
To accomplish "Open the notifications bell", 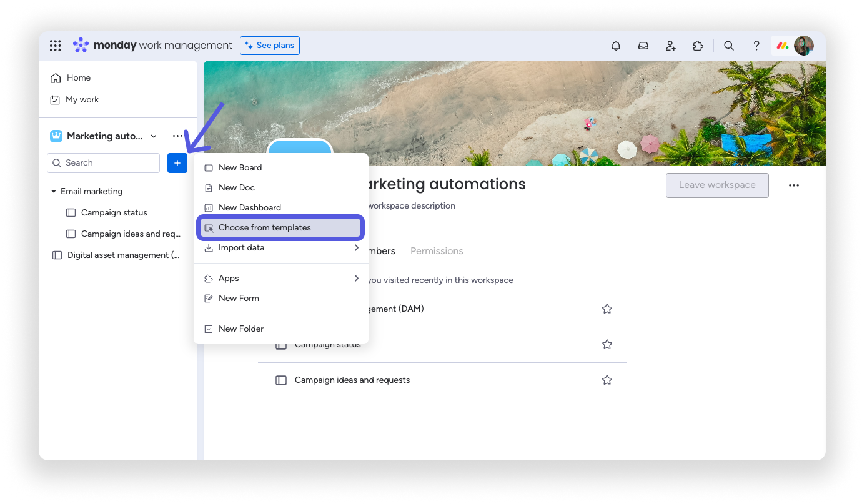I will (x=616, y=46).
